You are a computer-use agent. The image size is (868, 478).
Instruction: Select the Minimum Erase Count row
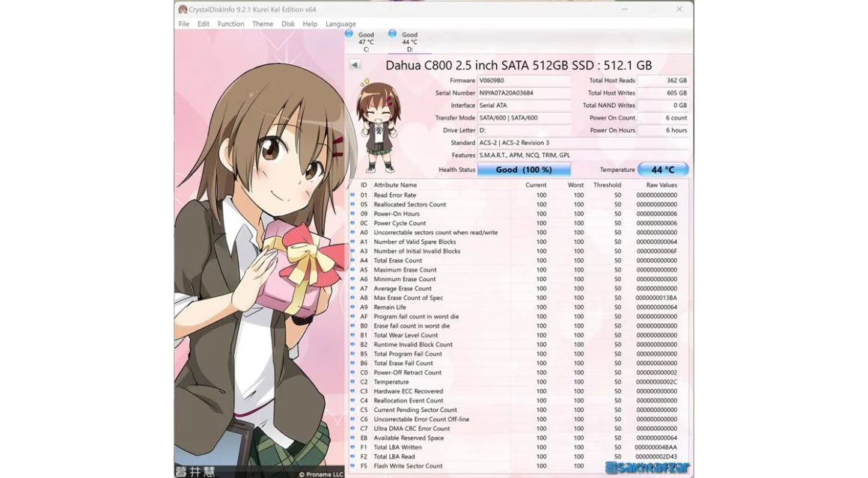(x=519, y=279)
